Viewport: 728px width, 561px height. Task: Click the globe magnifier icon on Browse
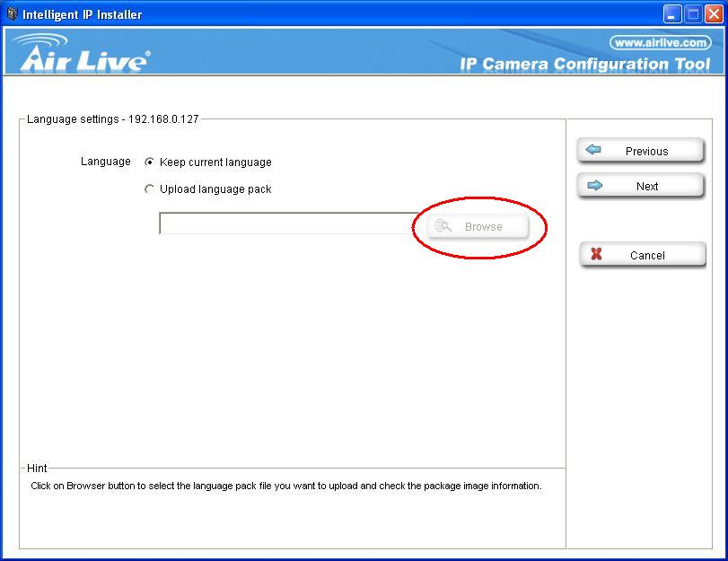click(443, 226)
